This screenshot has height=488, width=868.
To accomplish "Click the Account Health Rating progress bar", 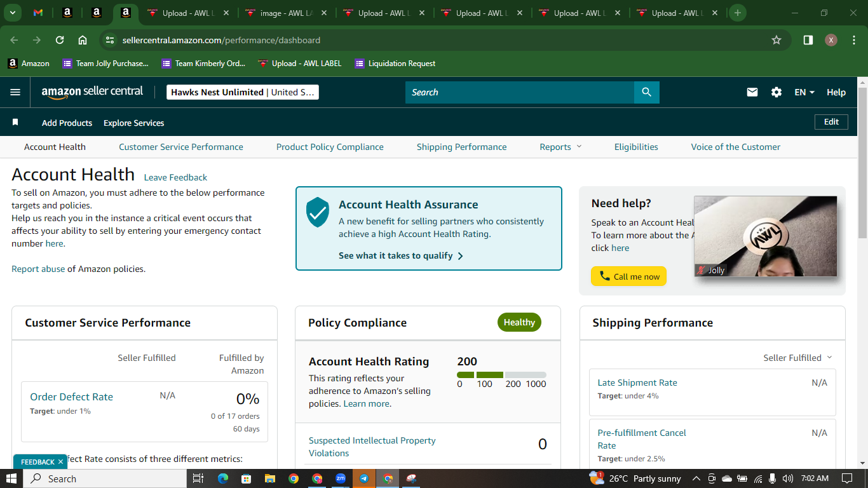I will 501,375.
